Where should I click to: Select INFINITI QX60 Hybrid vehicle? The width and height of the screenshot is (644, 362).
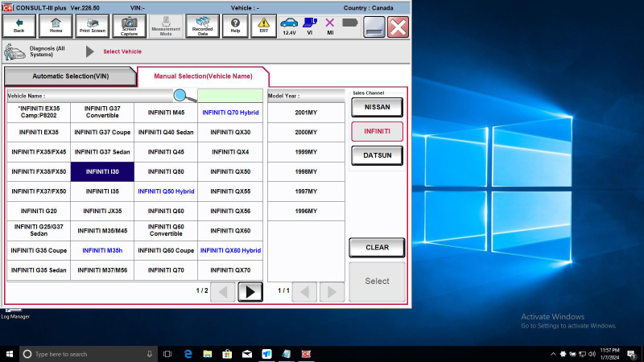[230, 250]
